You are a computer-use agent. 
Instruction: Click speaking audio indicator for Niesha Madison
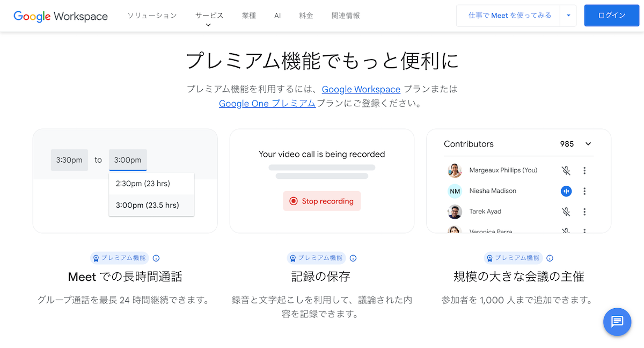click(566, 191)
